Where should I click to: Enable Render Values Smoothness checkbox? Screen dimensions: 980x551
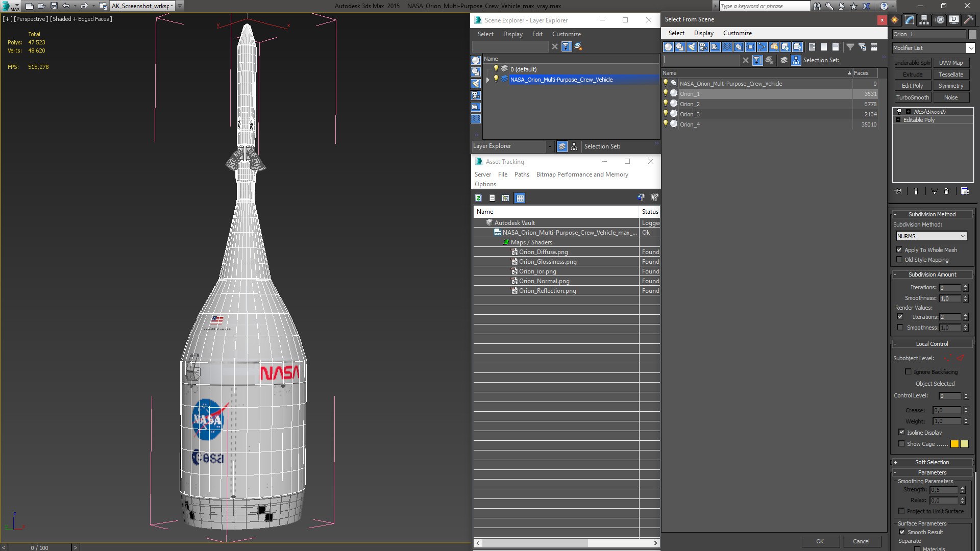pyautogui.click(x=900, y=328)
